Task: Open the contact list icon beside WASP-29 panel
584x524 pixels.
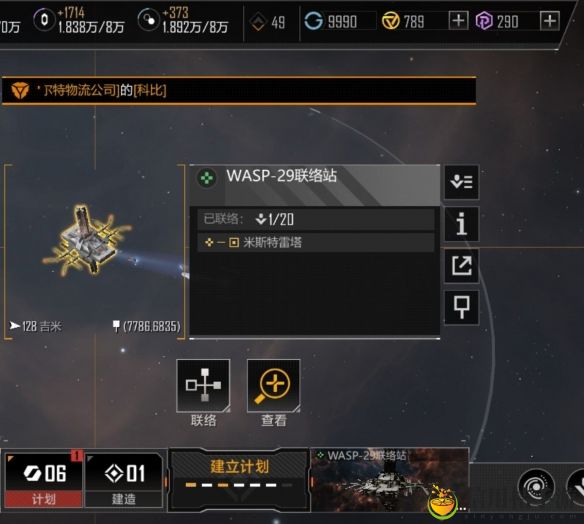Action: (x=461, y=182)
